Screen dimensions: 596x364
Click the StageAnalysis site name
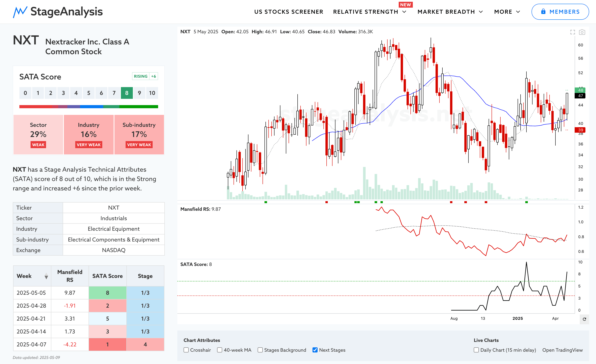pyautogui.click(x=67, y=12)
